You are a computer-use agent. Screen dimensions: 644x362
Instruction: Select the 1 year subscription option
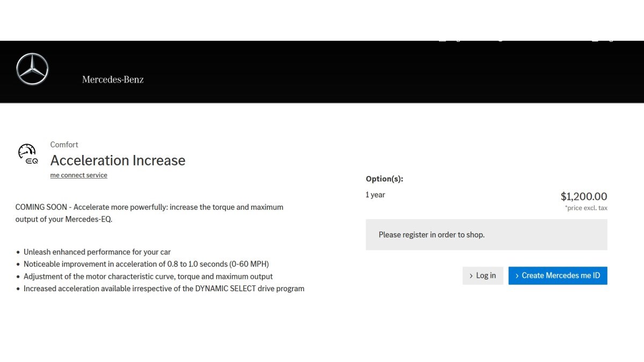(x=375, y=195)
